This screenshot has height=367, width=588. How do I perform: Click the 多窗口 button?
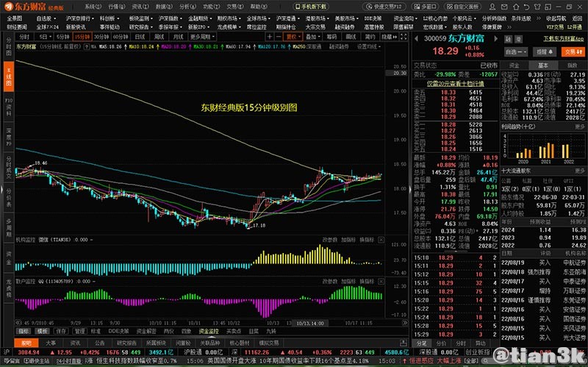point(425,7)
